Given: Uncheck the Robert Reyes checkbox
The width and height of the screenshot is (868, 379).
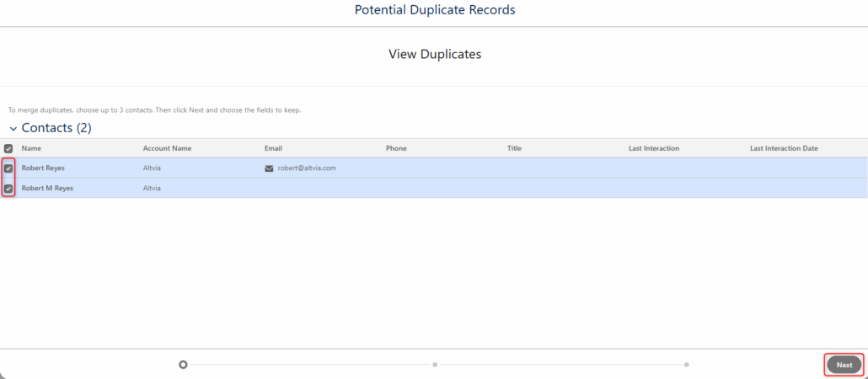Looking at the screenshot, I should pos(8,168).
